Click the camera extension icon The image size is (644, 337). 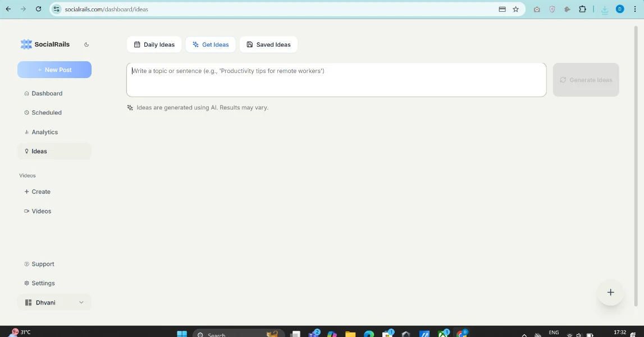(537, 10)
